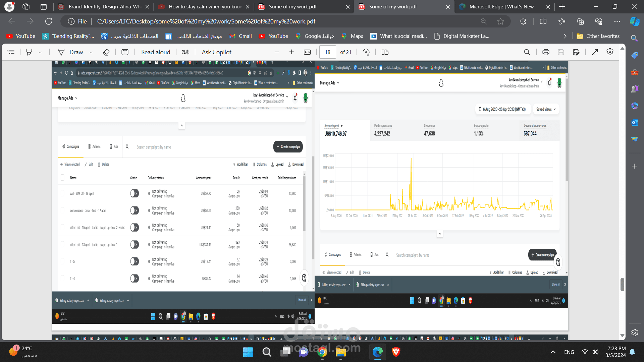
Task: Expand the favorites bar overflow chevron
Action: pos(565,36)
